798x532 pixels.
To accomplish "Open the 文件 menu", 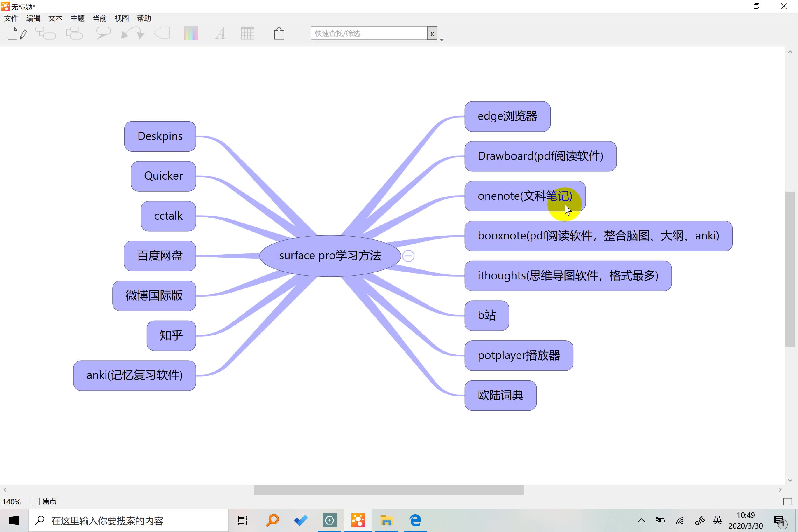I will (11, 18).
